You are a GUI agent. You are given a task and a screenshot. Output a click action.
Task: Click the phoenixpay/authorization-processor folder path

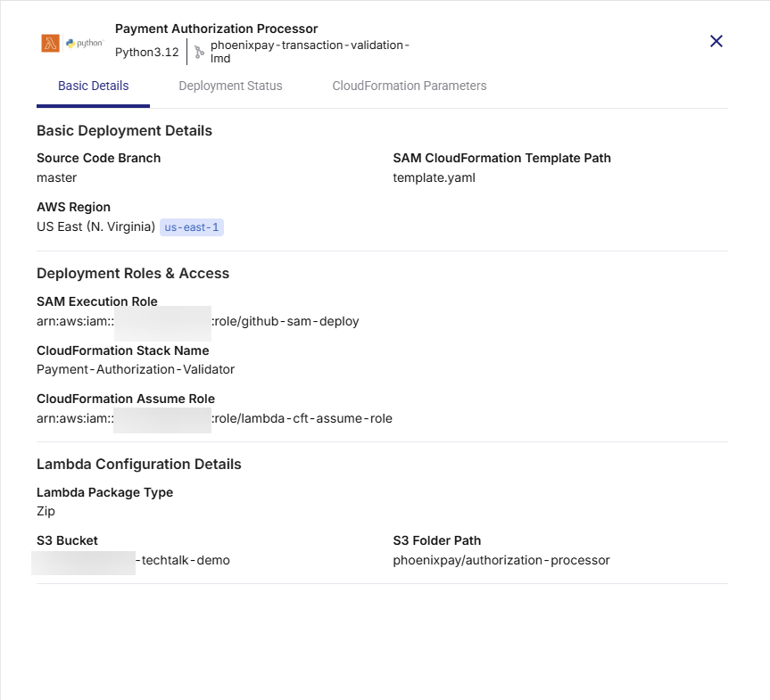tap(501, 560)
